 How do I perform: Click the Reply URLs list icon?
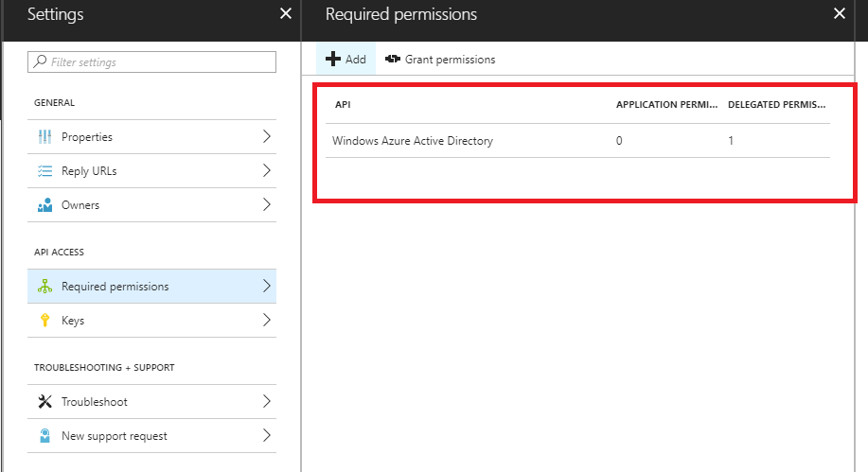(x=44, y=171)
